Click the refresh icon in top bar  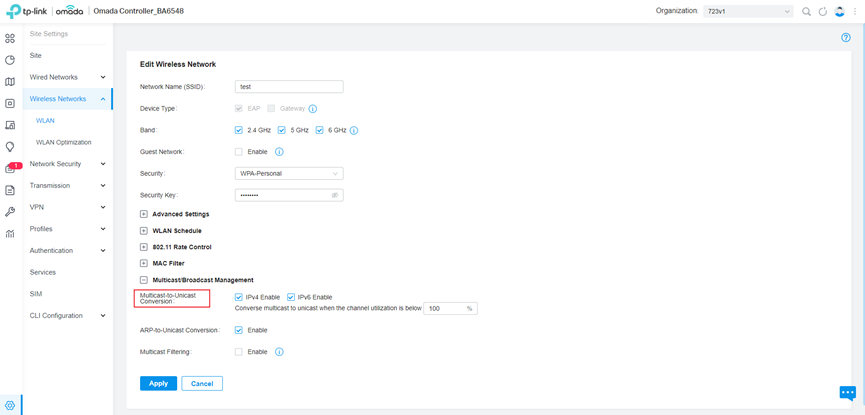(822, 12)
